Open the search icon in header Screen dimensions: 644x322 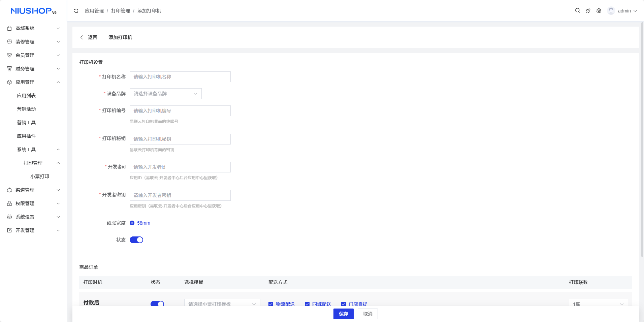pyautogui.click(x=577, y=11)
